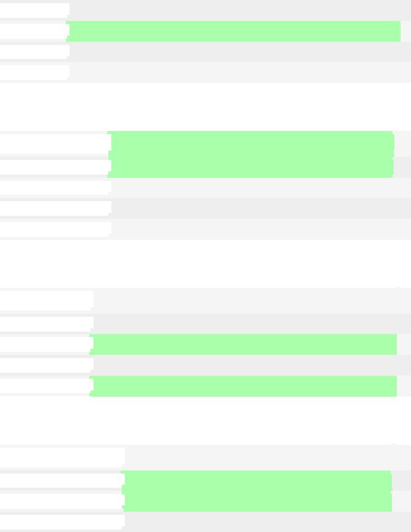Click the white label cell beside the top table's green row
411x532 pixels.
tap(34, 31)
